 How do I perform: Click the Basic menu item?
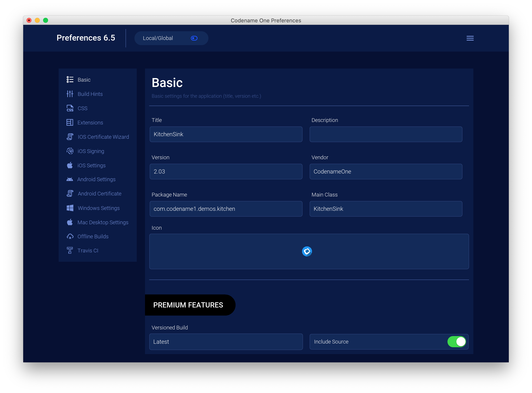point(84,80)
